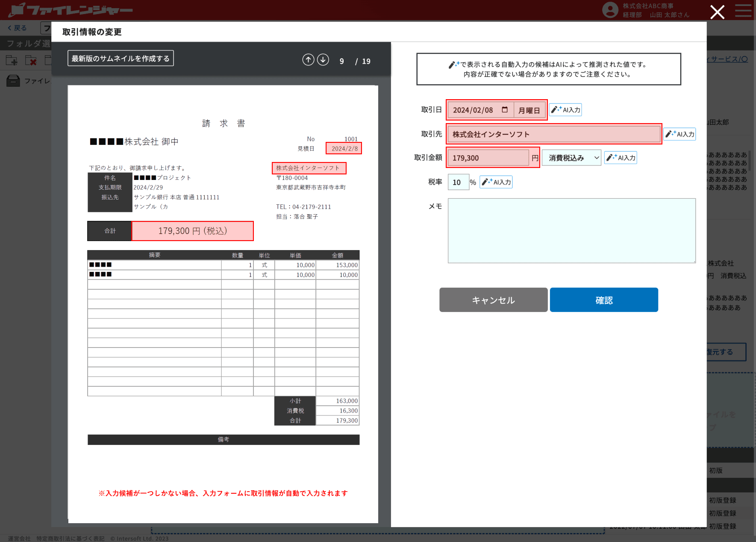Click inside the メモ text area
Screen dimensions: 756x542
pos(571,230)
